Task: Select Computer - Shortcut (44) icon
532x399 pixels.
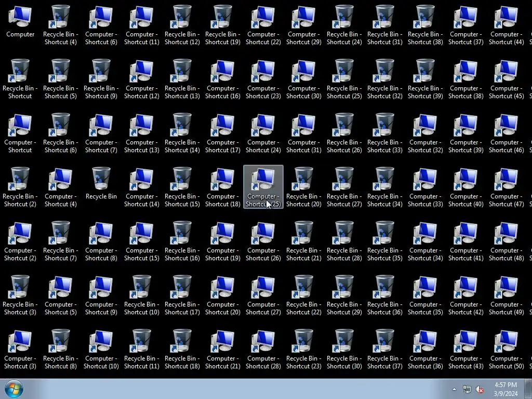Action: point(506,25)
